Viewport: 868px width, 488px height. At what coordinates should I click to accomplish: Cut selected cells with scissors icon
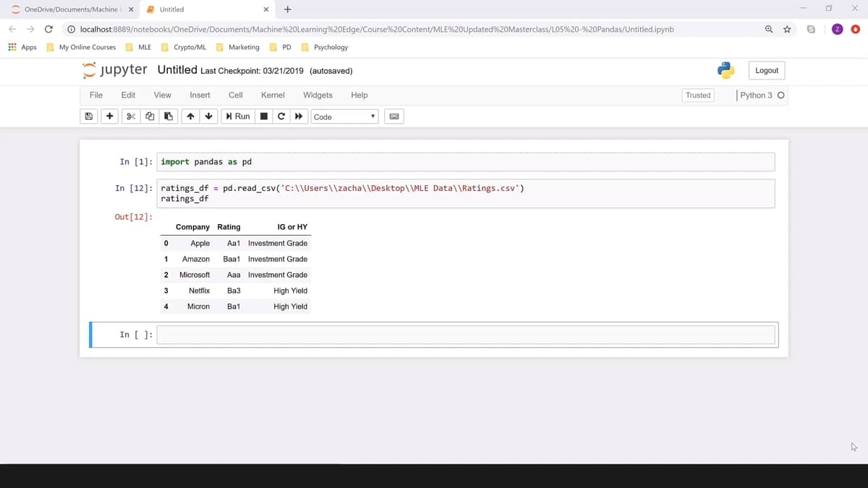pyautogui.click(x=131, y=116)
